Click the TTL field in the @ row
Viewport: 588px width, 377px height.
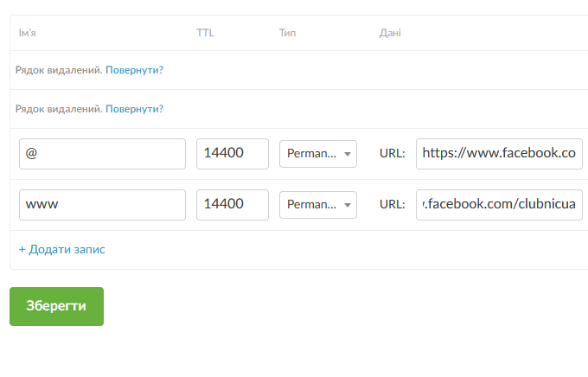pyautogui.click(x=232, y=154)
